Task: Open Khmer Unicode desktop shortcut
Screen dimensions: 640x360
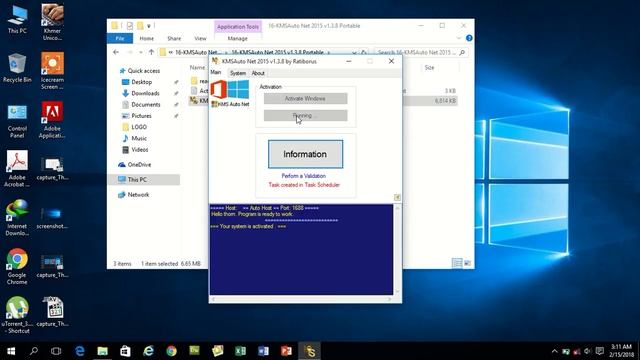Action: click(52, 22)
